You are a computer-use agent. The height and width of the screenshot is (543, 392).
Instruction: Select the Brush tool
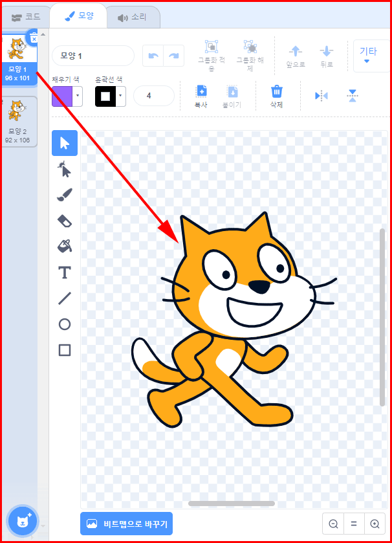coord(65,195)
